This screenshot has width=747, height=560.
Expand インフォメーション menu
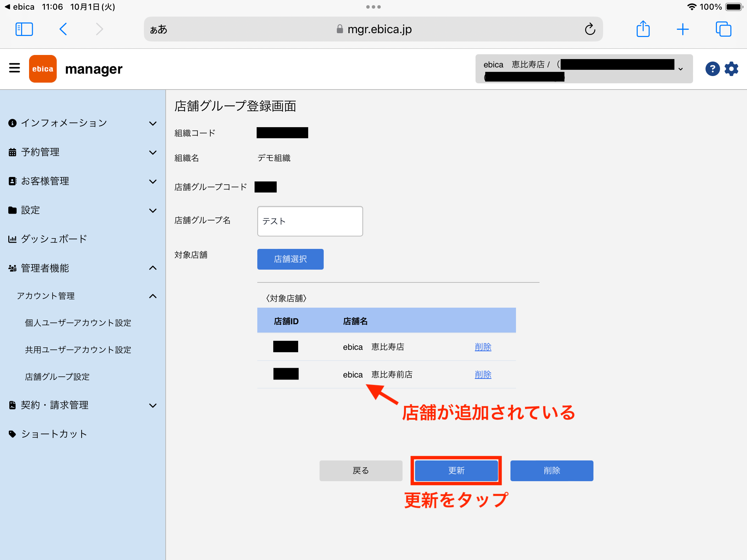point(83,123)
